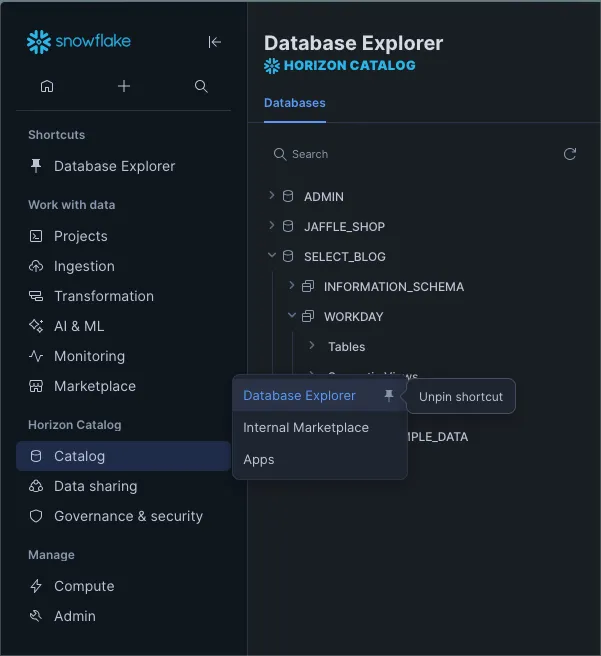Viewport: 601px width, 656px height.
Task: Click the INFORMATION_SCHEMA schema icon
Action: (x=308, y=286)
